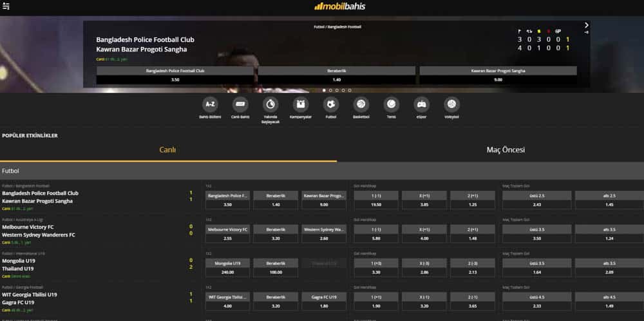Switch to the Maç Öncesi tab

506,150
